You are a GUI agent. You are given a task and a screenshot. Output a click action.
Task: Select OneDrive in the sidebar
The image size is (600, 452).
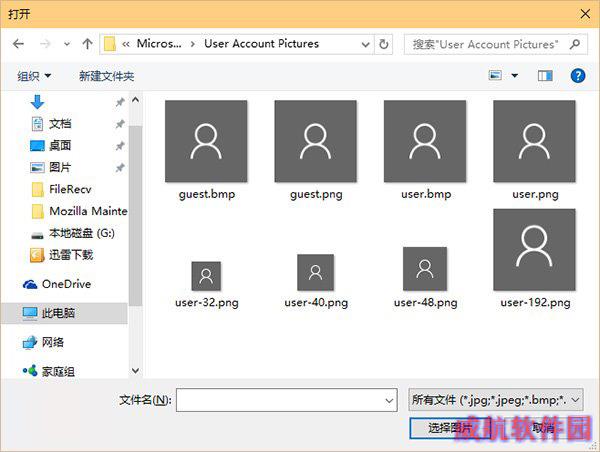tap(57, 284)
